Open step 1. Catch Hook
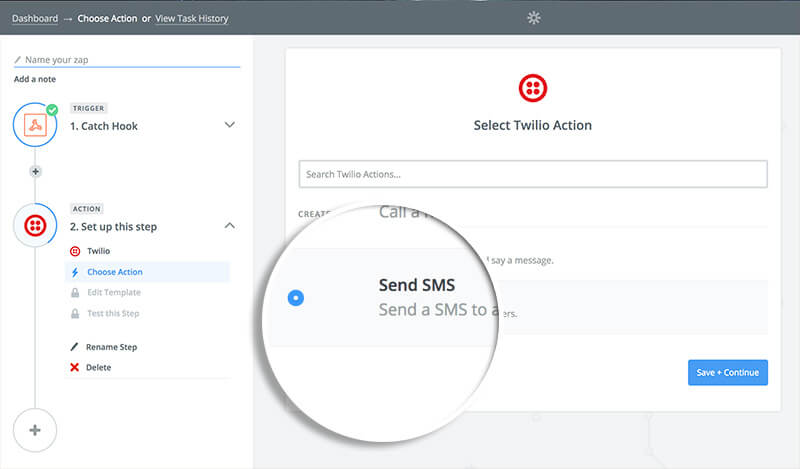The height and width of the screenshot is (469, 800). 104,126
